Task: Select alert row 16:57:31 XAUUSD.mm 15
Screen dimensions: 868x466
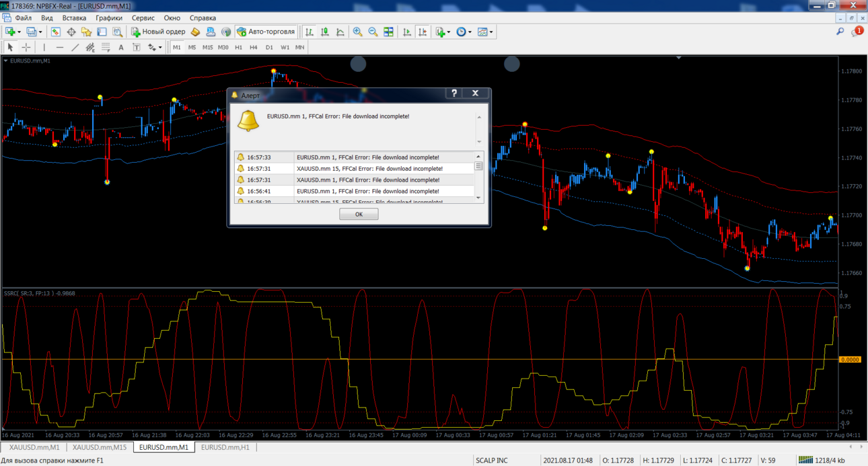Action: pyautogui.click(x=354, y=169)
